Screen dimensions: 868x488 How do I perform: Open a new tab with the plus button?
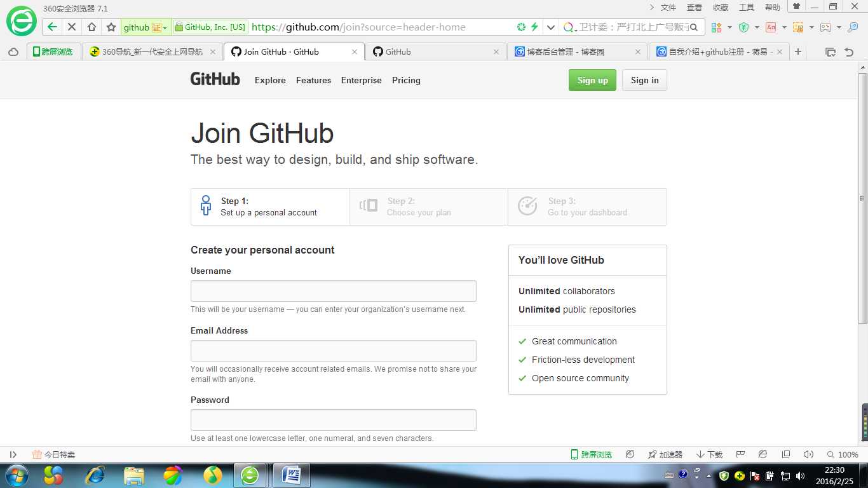coord(798,52)
